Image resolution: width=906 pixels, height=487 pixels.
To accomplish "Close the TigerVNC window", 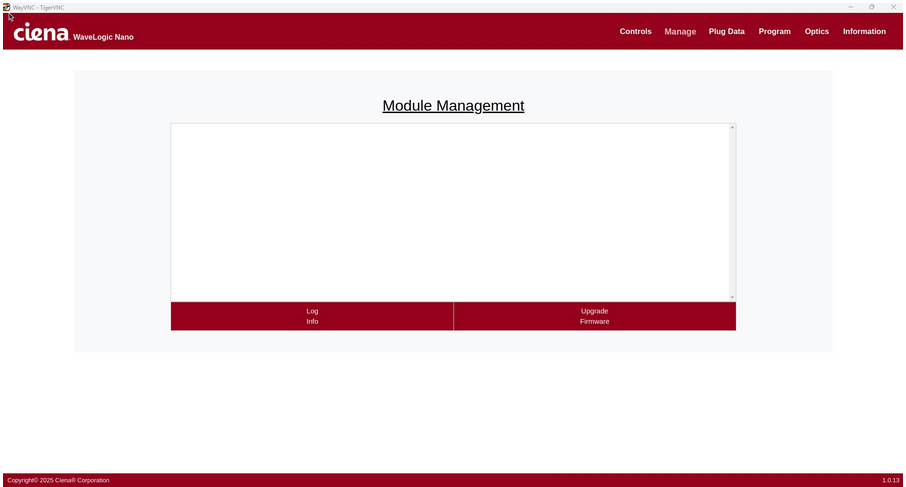I will (893, 7).
